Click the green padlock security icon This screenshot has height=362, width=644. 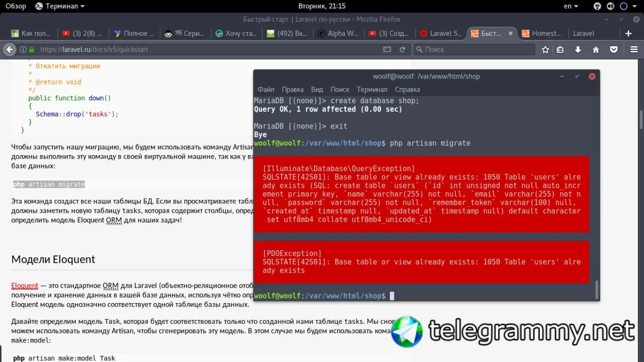pyautogui.click(x=32, y=49)
